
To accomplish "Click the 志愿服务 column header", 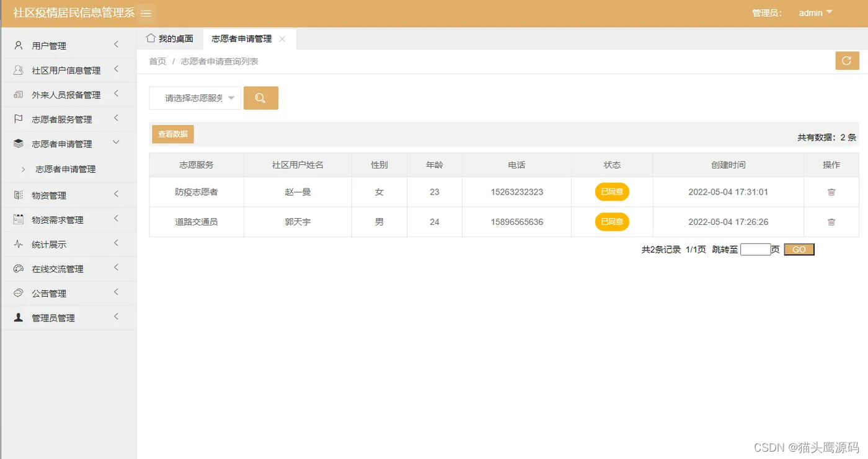I will click(x=197, y=165).
